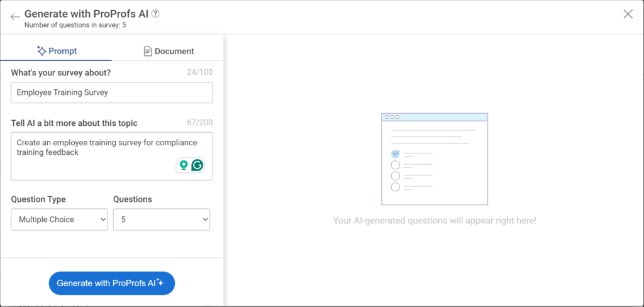Click the 67/200 character counter
The width and height of the screenshot is (644, 307).
pyautogui.click(x=199, y=123)
